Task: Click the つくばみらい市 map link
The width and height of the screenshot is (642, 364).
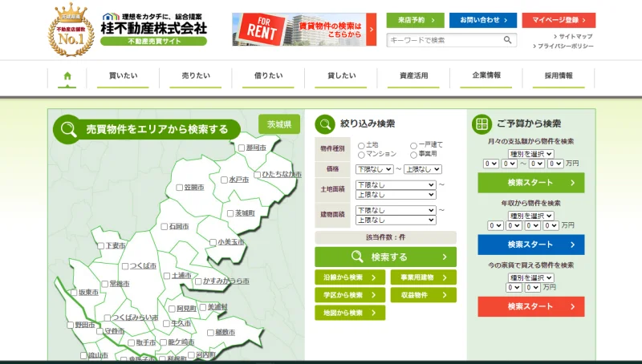Action: [x=136, y=317]
